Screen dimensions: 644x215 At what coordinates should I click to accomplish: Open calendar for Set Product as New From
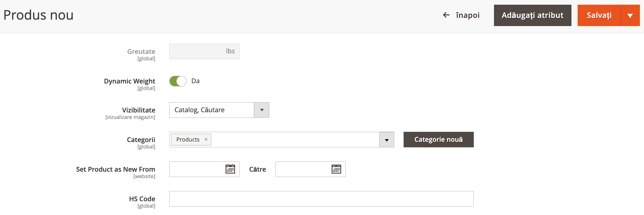tap(230, 169)
